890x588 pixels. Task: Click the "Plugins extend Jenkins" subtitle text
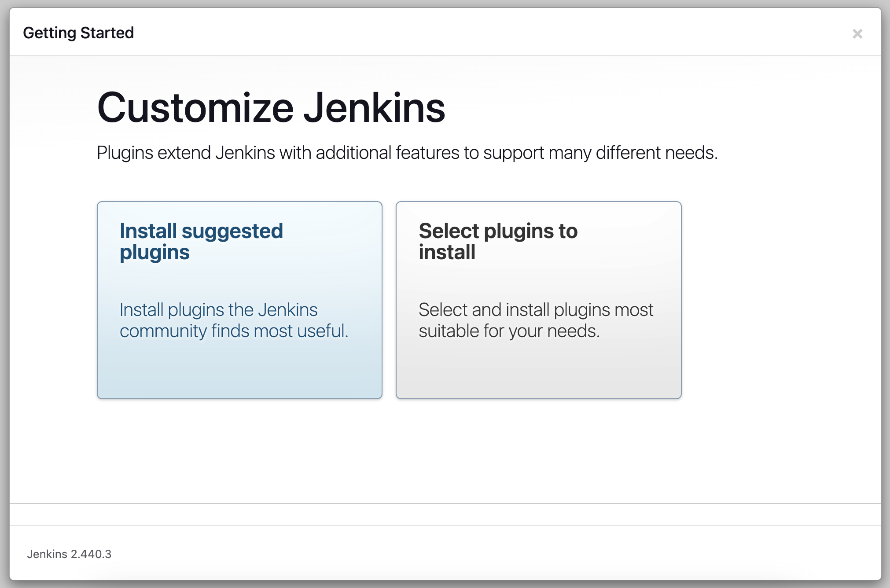pos(407,153)
